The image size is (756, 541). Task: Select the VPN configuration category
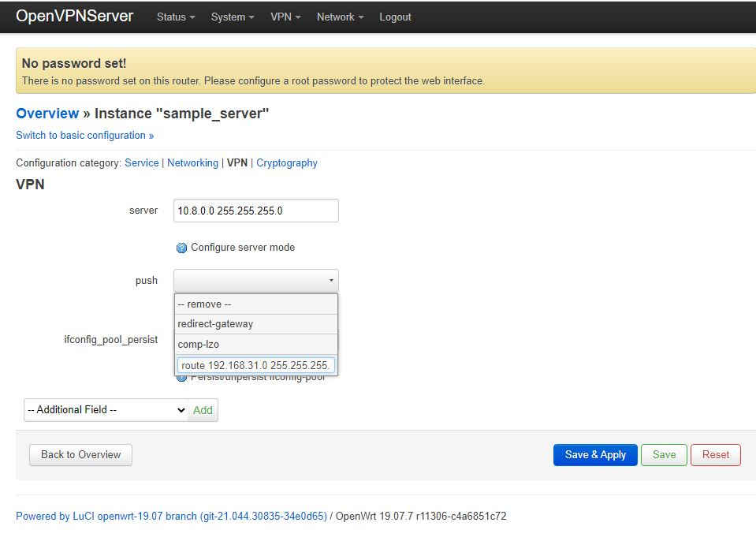[236, 163]
